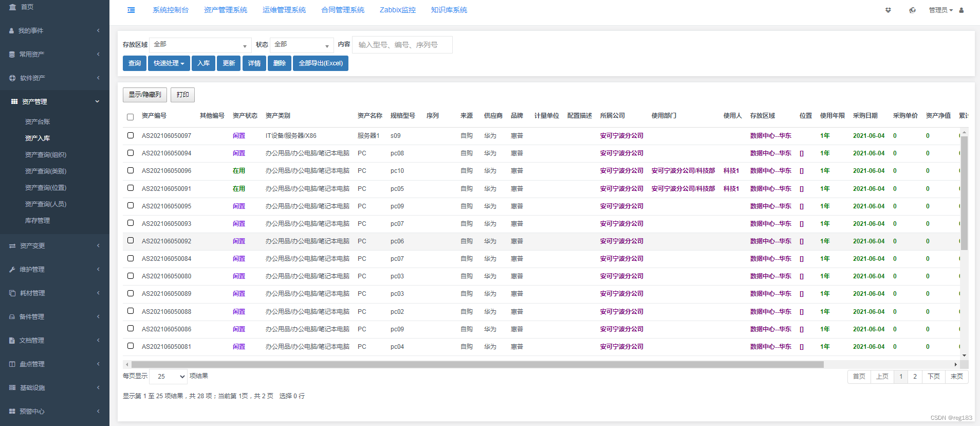Click the home icon beside 首页
980x426 pixels.
(x=12, y=7)
